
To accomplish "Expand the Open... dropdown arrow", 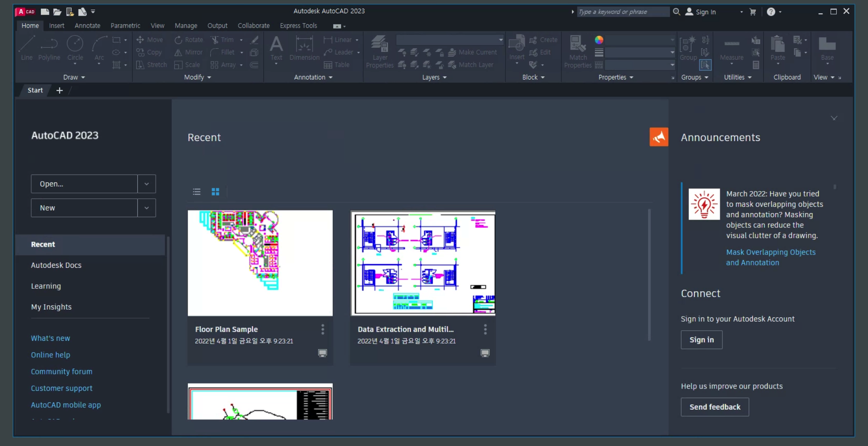I will pyautogui.click(x=146, y=184).
